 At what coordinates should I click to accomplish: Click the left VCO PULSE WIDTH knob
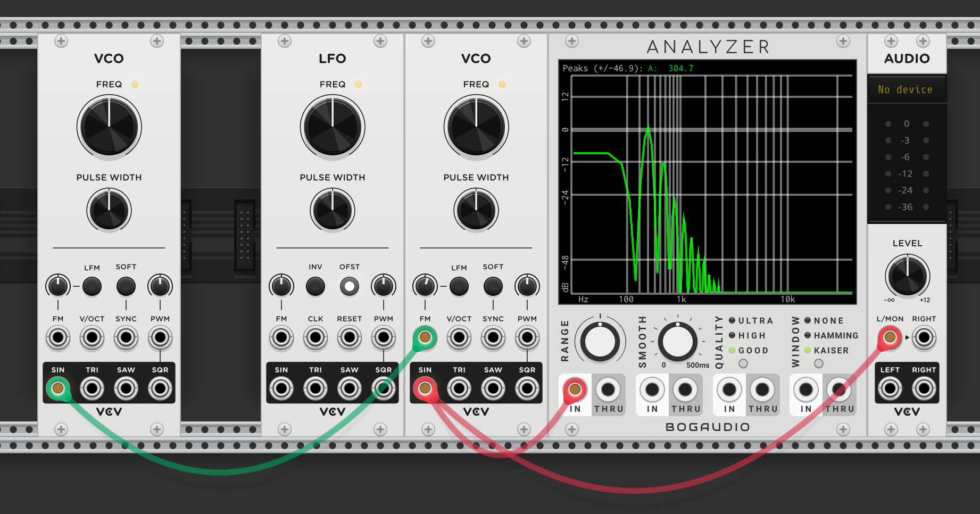pyautogui.click(x=109, y=210)
